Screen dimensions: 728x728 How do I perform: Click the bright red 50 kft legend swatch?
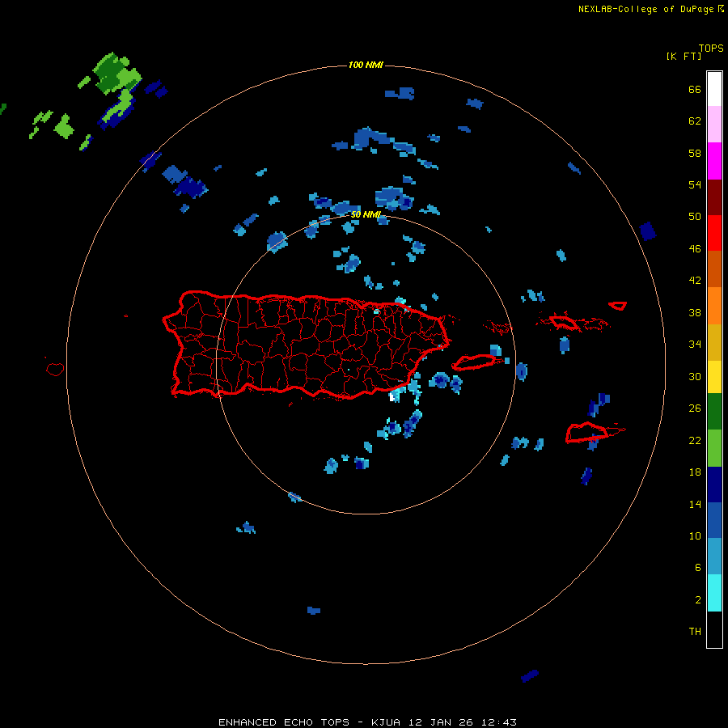714,233
